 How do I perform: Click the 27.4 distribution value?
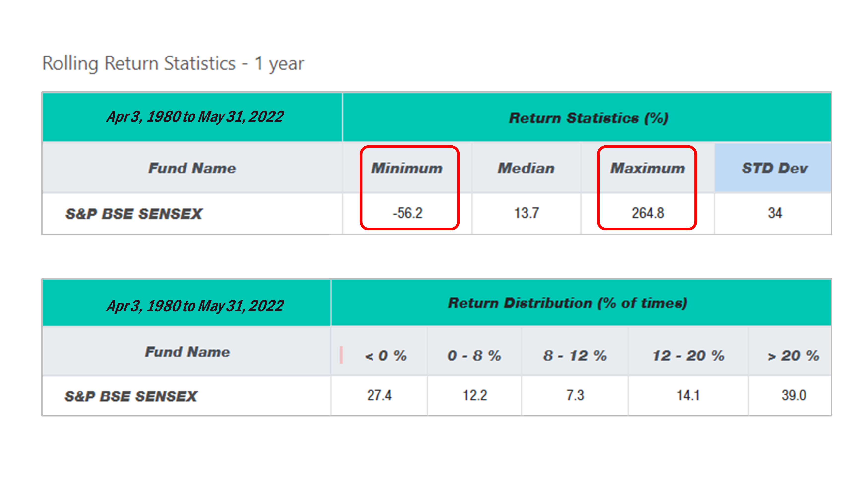[379, 395]
